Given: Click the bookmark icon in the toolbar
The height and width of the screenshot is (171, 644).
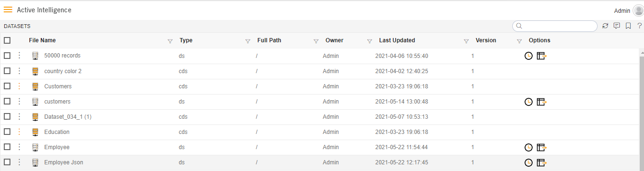Looking at the screenshot, I should (628, 26).
